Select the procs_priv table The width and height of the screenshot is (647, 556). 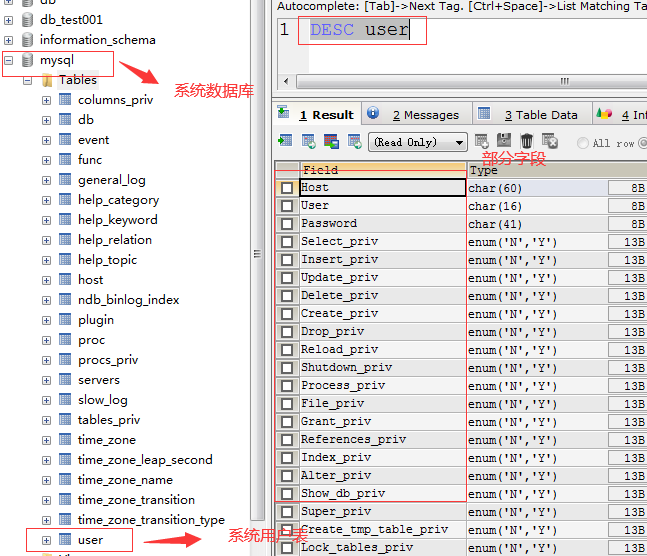(108, 360)
